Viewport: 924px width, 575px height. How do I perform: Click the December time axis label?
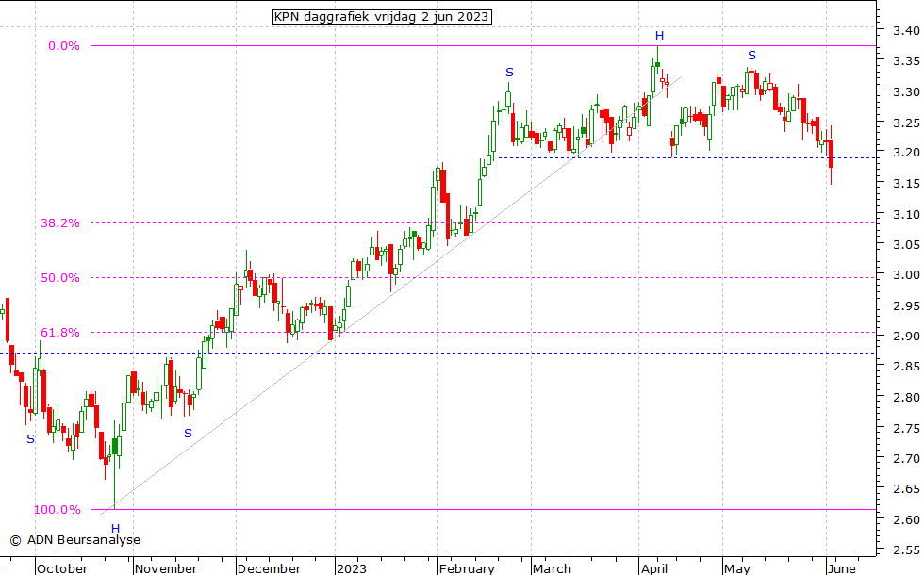[270, 568]
